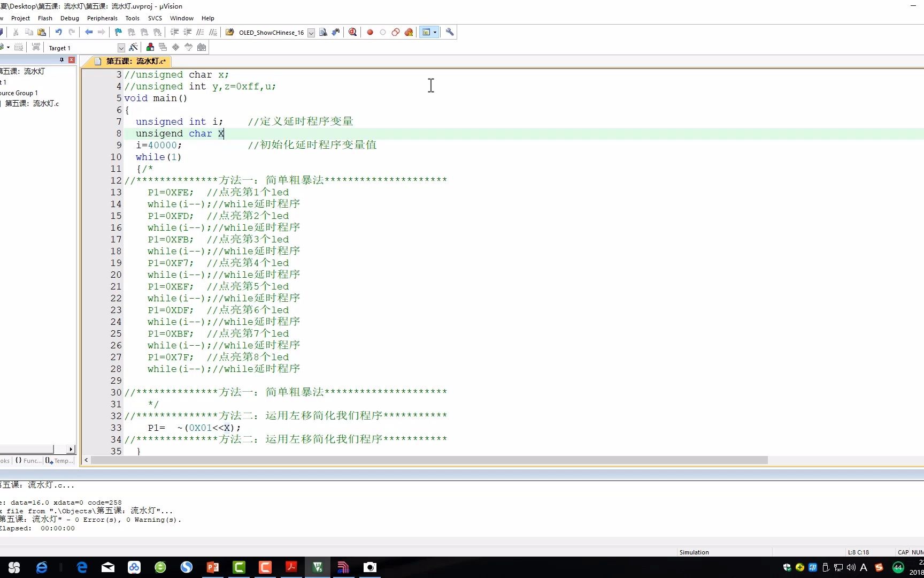Click the void main() line in the editor

156,98
